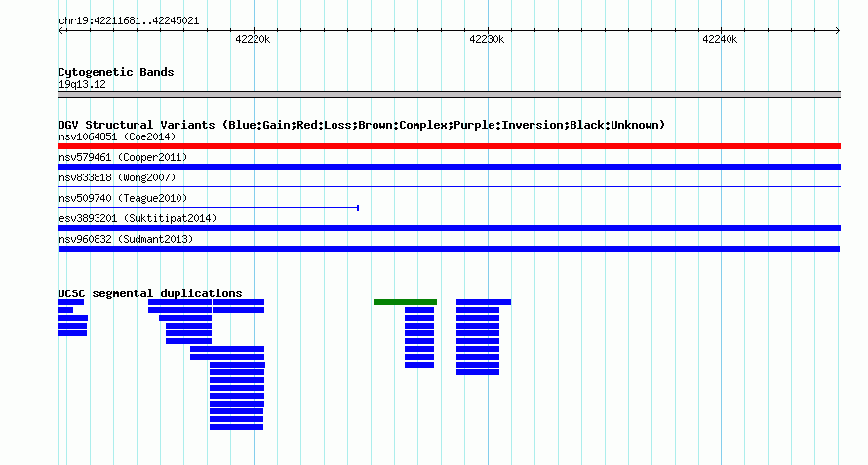This screenshot has height=465, width=868.
Task: Select the blue bar under nsv960832
Action: coord(449,249)
